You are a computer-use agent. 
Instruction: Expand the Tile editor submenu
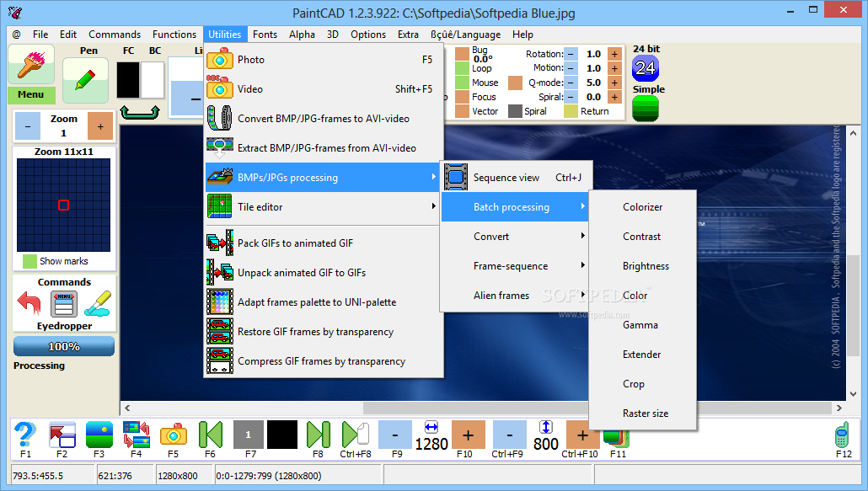pyautogui.click(x=322, y=207)
